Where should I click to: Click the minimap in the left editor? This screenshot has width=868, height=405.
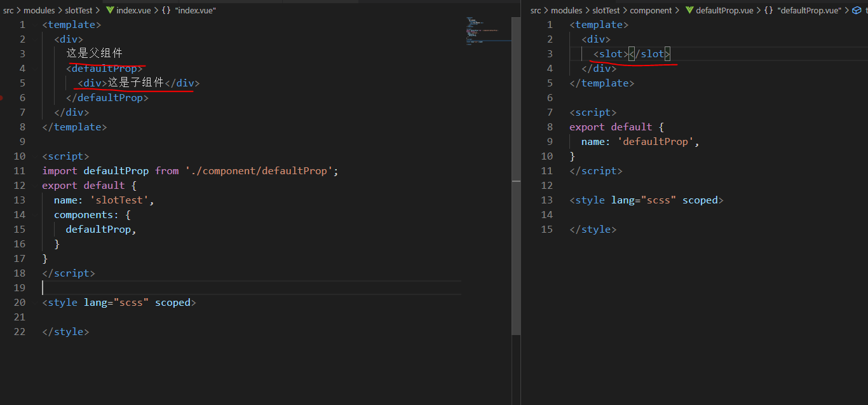tap(489, 31)
